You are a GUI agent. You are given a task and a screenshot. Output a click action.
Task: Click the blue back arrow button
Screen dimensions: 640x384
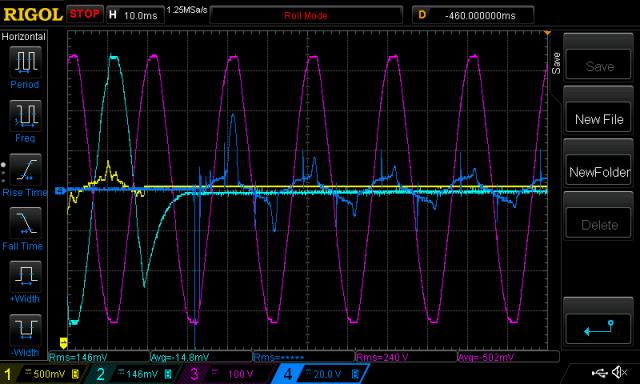[598, 329]
